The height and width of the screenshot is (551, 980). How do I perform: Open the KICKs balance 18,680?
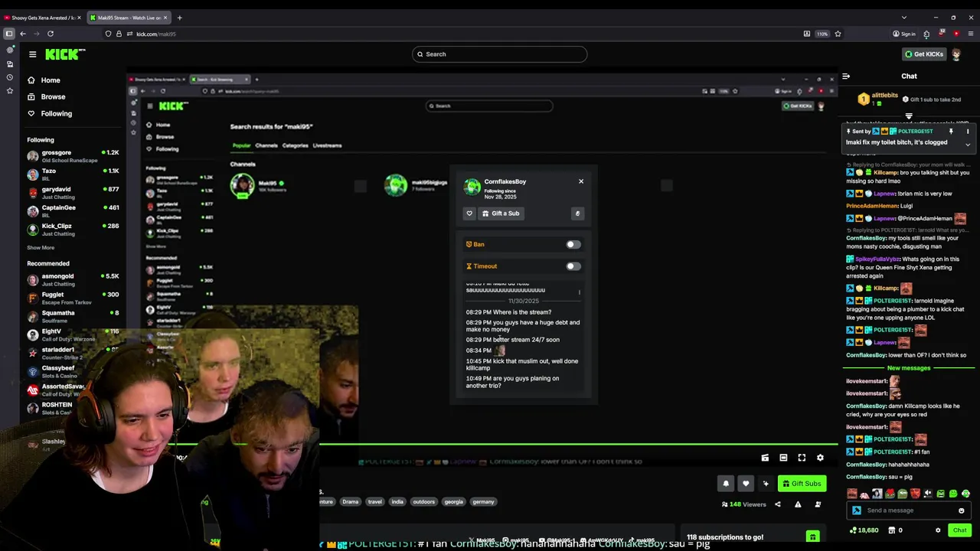pyautogui.click(x=865, y=530)
